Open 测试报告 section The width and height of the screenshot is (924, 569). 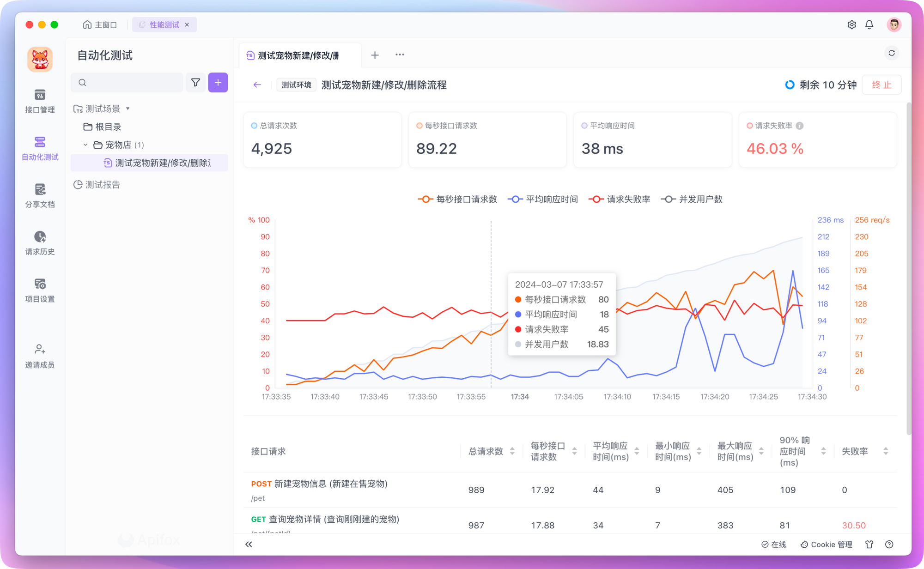coord(97,185)
